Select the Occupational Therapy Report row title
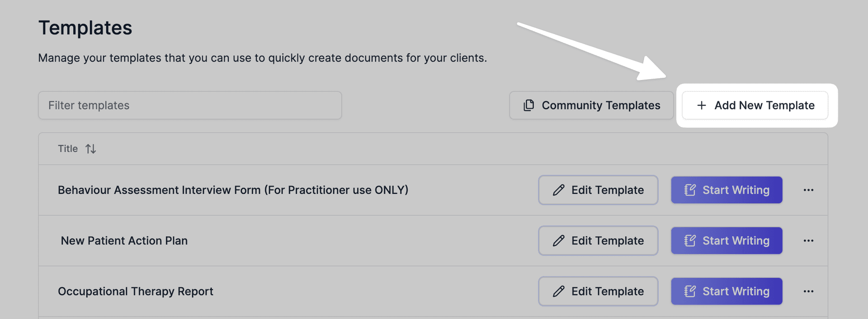Screen dimensions: 868x319 point(136,291)
